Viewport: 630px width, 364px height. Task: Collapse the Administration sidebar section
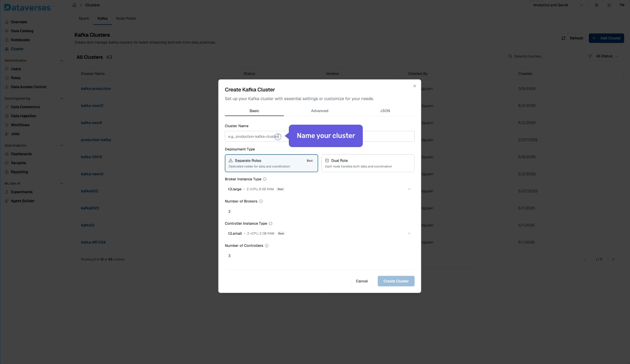pos(62,61)
